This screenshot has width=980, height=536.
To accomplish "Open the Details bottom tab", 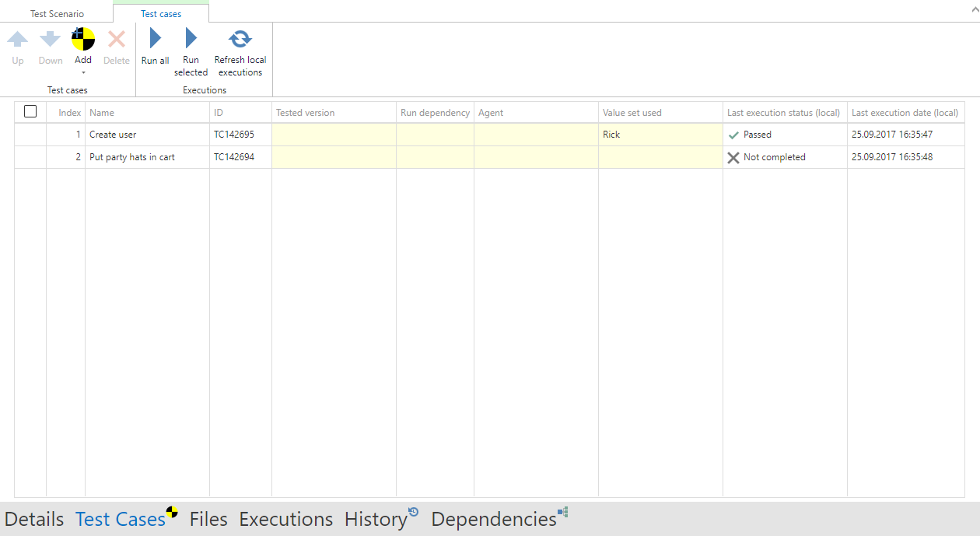I will coord(34,519).
